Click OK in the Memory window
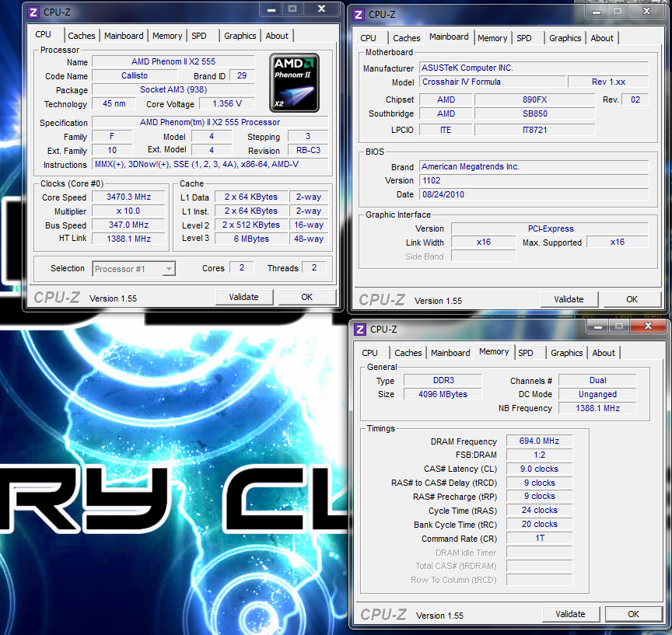Screen dimensions: 672x635 coord(634,614)
